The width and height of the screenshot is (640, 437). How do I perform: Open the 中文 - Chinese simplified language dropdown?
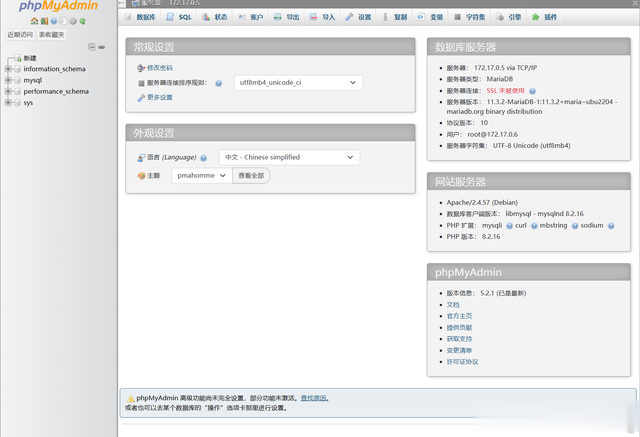[289, 157]
